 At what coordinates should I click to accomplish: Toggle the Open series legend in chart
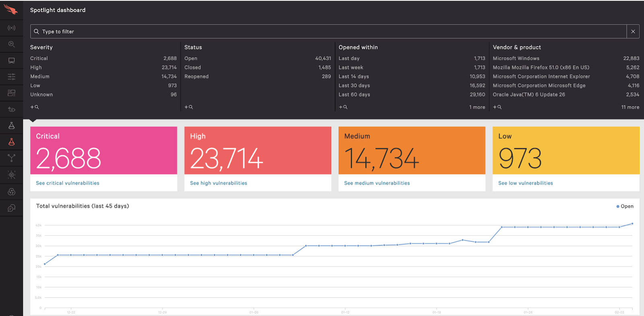625,206
